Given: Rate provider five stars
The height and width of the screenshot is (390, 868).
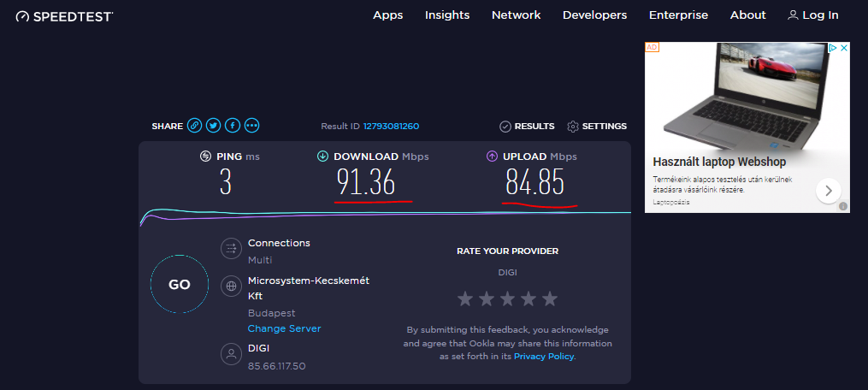Looking at the screenshot, I should (549, 299).
